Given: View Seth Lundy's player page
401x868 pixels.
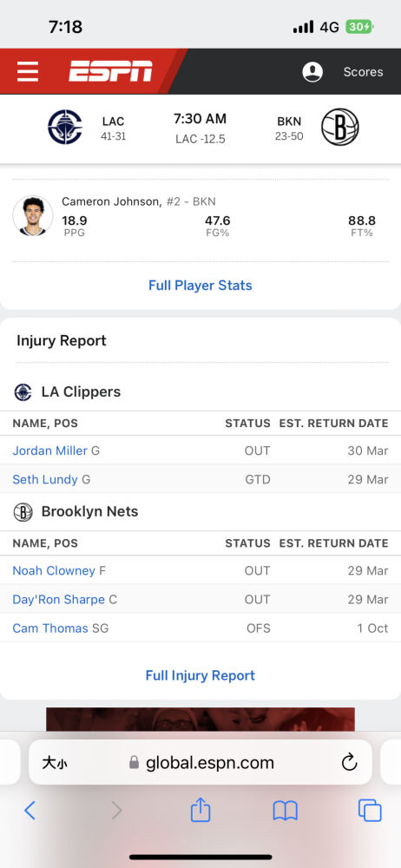Looking at the screenshot, I should point(45,479).
